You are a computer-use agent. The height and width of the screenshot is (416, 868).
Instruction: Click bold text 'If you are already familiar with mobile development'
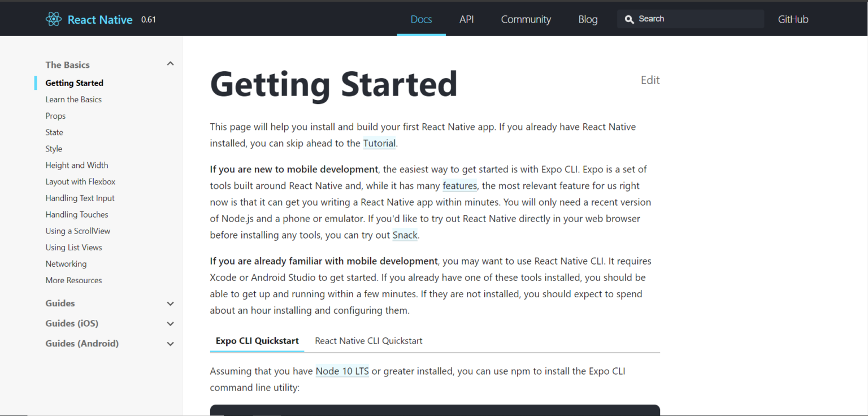[324, 261]
